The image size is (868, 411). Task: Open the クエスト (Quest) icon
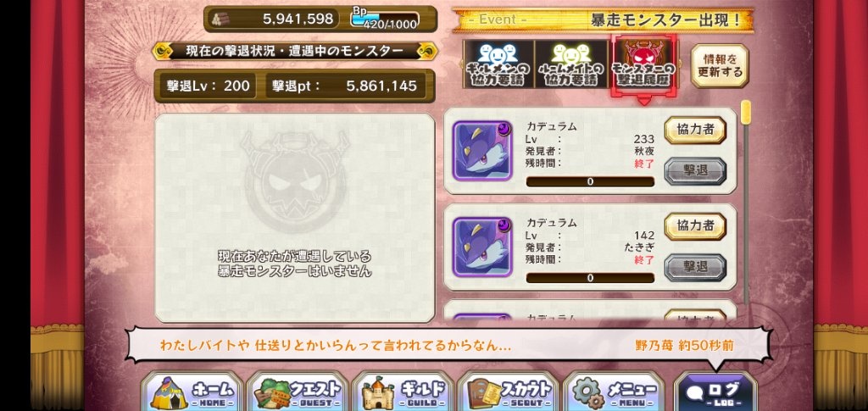(x=298, y=392)
